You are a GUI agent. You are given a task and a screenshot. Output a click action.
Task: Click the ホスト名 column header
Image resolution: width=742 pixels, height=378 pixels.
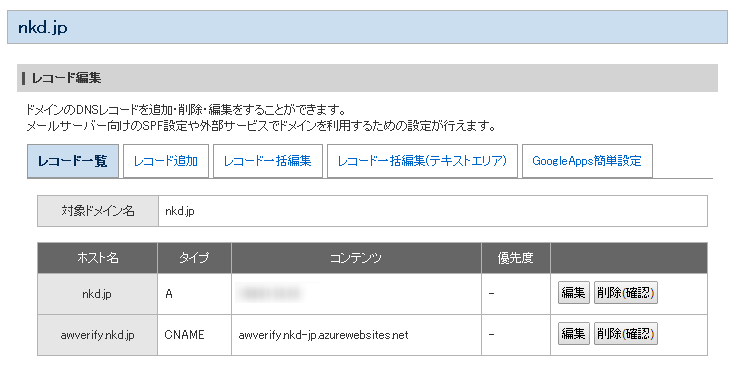(x=97, y=258)
